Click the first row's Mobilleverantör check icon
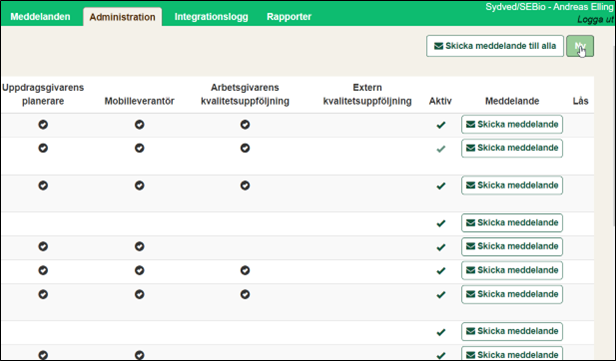 (x=139, y=125)
